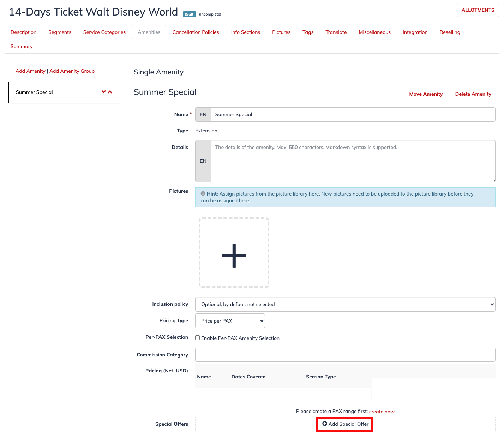
Task: Focus the Name input field
Action: (x=353, y=114)
